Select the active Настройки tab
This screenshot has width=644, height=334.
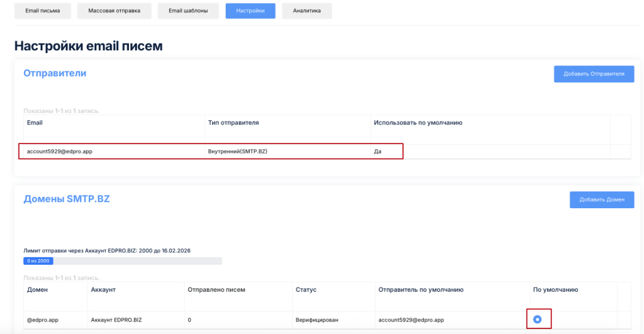coord(250,11)
